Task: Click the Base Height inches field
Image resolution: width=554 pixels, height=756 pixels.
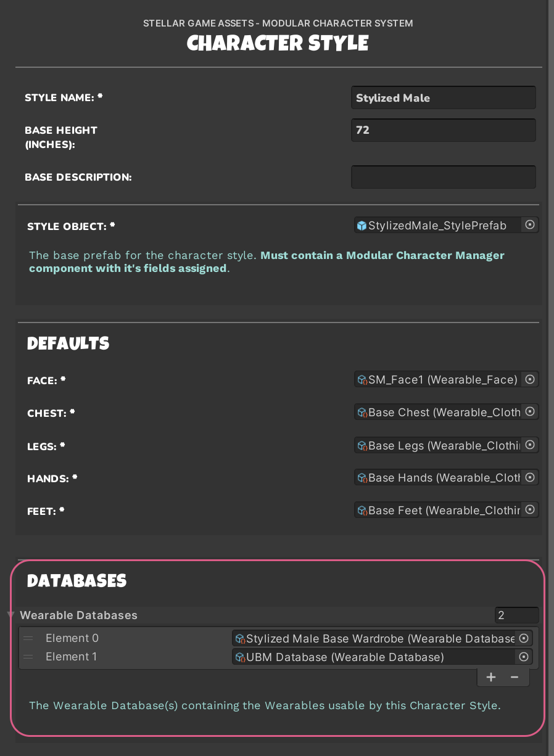Action: (443, 130)
